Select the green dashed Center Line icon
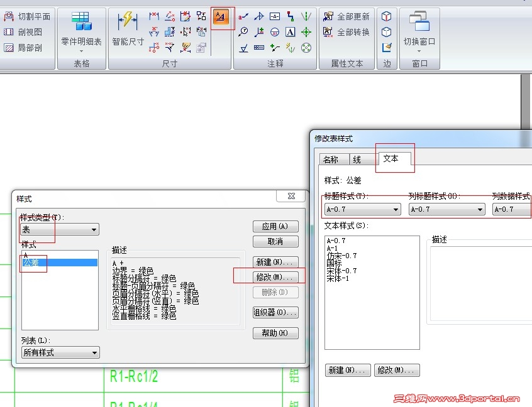The image size is (532, 407). (306, 16)
